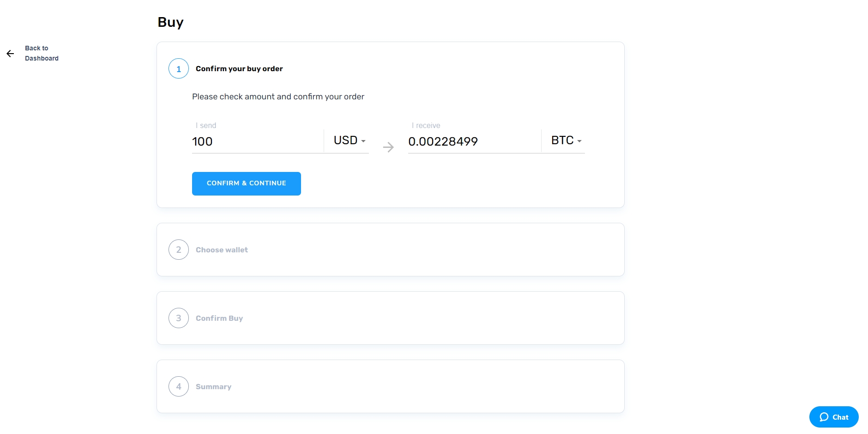Click the USD dropdown caret arrow

point(363,141)
